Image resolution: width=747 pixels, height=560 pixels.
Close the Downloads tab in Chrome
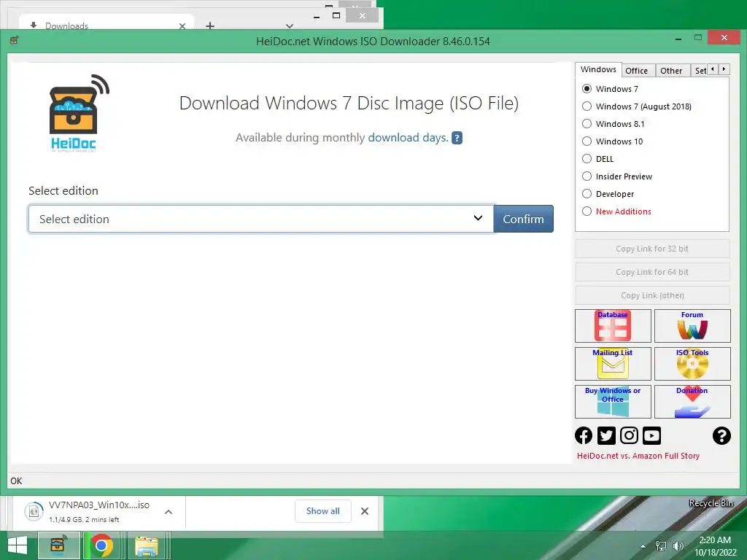(182, 26)
